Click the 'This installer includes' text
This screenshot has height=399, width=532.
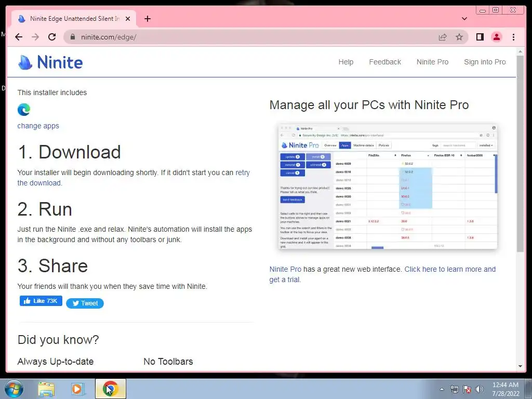[52, 92]
